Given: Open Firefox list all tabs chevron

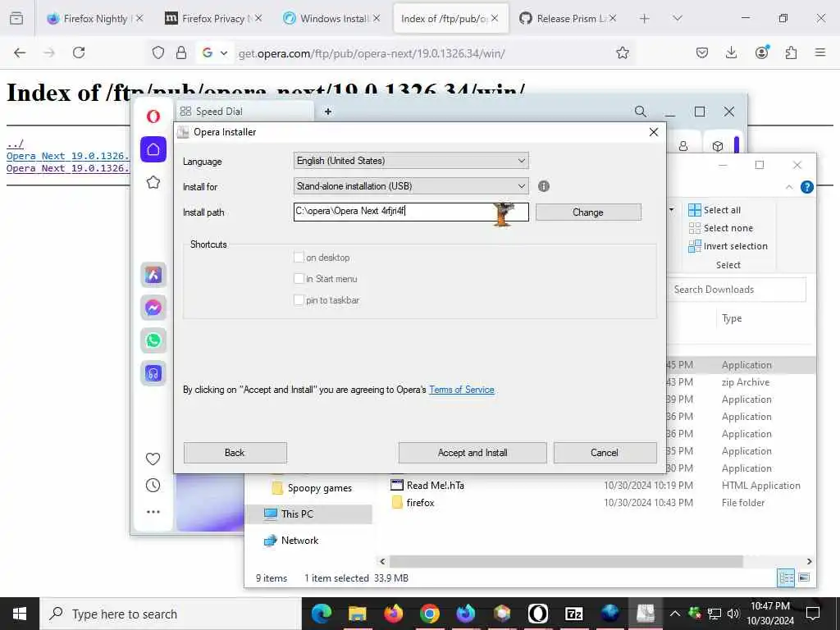Looking at the screenshot, I should pyautogui.click(x=678, y=18).
